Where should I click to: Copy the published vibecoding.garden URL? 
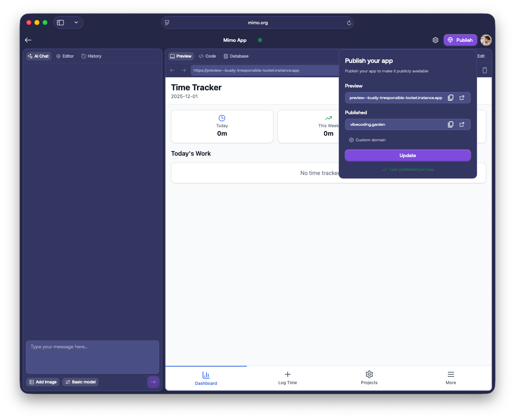point(450,124)
